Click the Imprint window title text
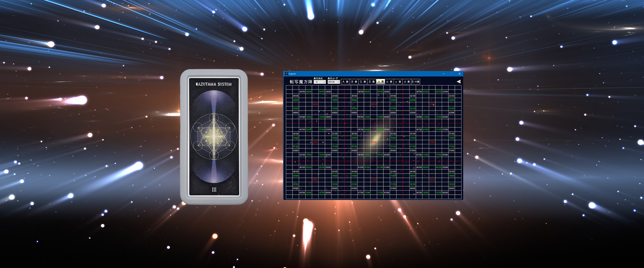Viewport: 644px width, 268px height. pos(292,74)
